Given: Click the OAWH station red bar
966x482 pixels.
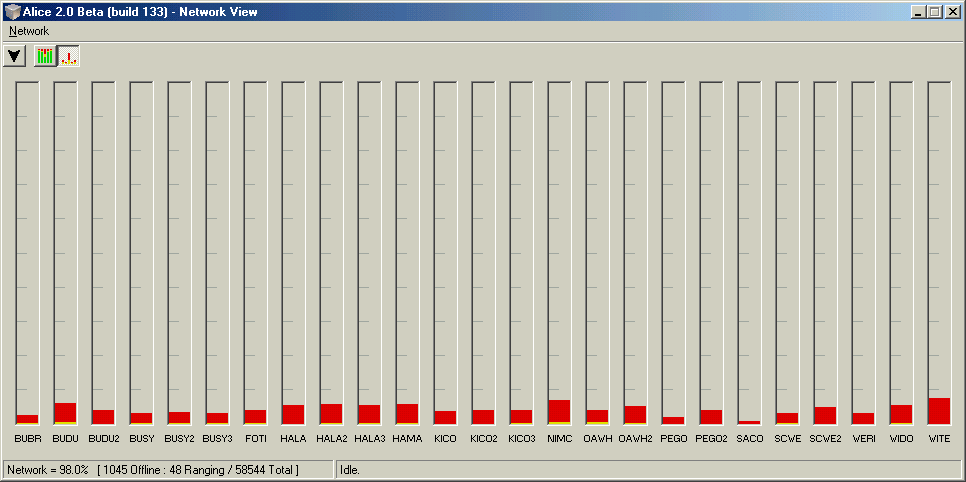Looking at the screenshot, I should coord(597,416).
